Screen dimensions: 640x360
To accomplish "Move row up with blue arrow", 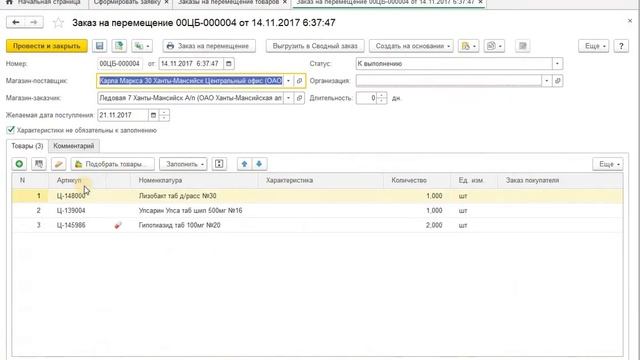I will click(x=244, y=164).
